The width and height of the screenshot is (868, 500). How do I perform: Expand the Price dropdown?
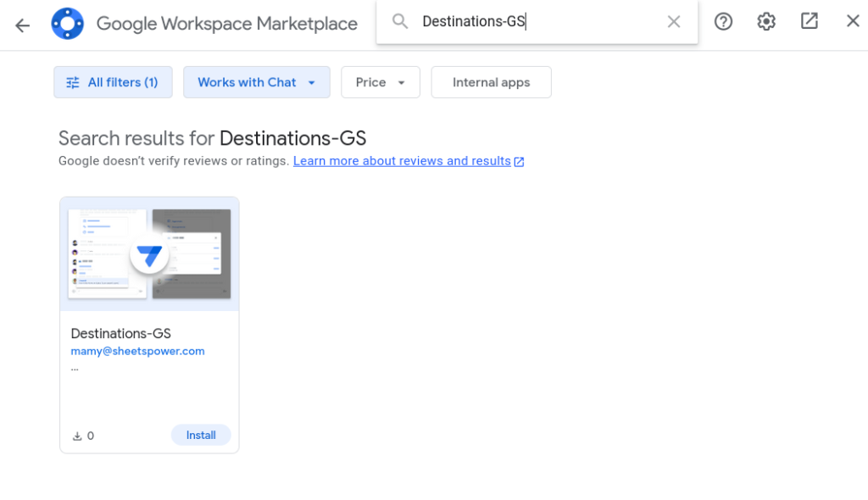click(x=381, y=82)
